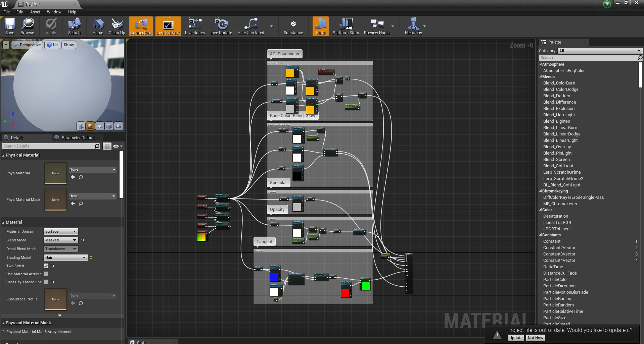
Task: Open the Material Domain dropdown
Action: [x=61, y=231]
